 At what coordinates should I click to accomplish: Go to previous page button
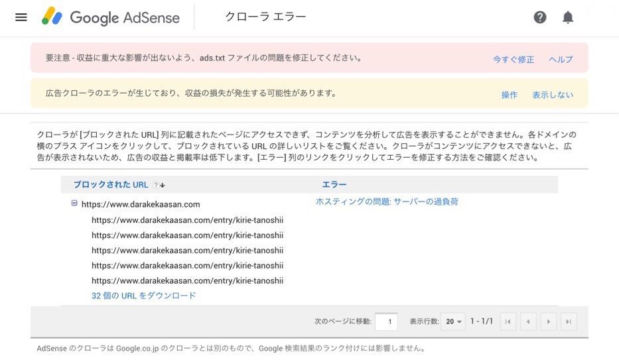click(528, 322)
